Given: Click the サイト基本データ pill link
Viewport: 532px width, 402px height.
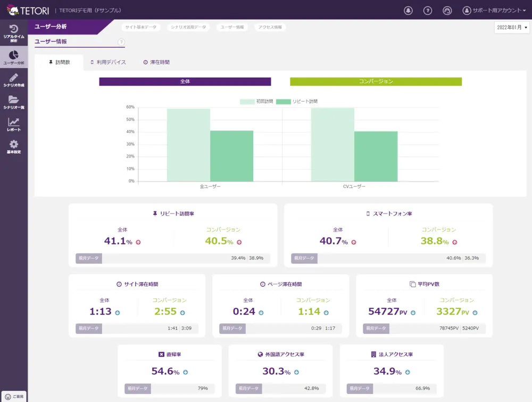Looking at the screenshot, I should point(139,27).
